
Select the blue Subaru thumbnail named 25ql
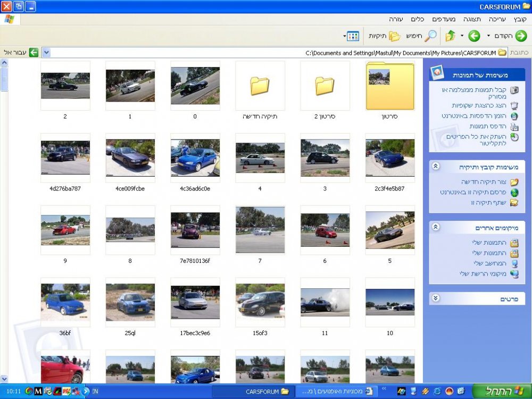130,303
